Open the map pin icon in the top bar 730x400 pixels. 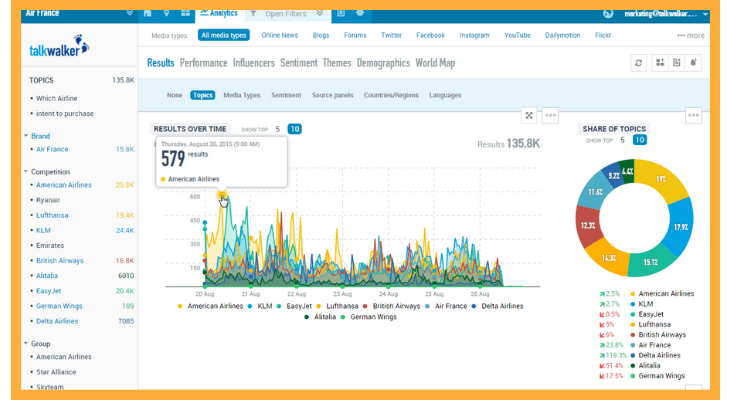point(167,14)
